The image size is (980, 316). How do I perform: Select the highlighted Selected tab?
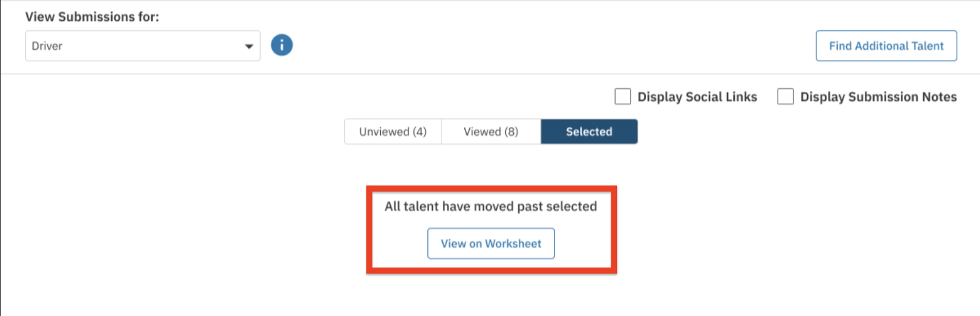point(589,132)
